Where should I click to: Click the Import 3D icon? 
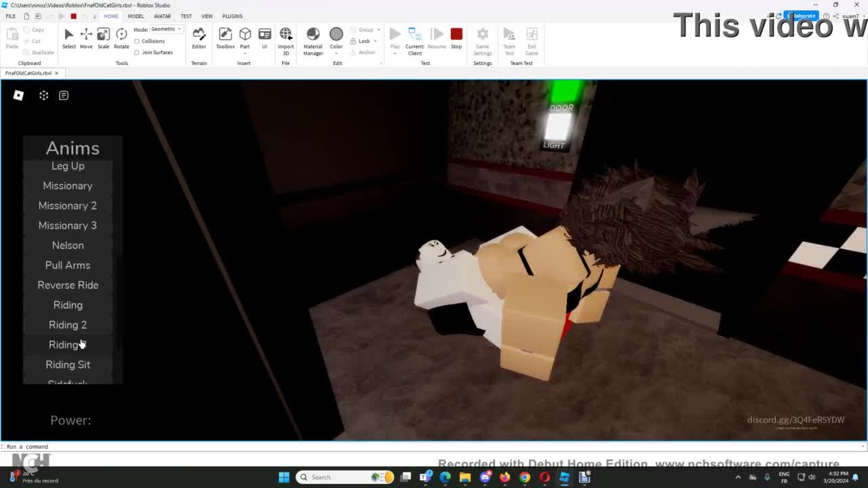pyautogui.click(x=285, y=37)
